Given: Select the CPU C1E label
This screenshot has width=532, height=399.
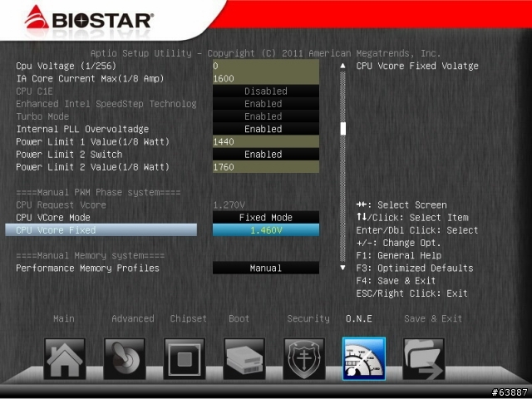Looking at the screenshot, I should point(34,91).
